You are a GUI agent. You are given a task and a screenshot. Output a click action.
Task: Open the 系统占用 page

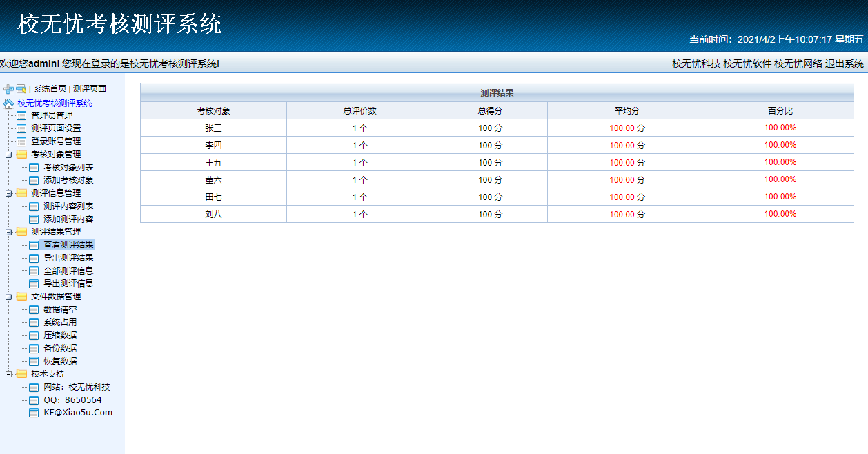click(x=60, y=322)
